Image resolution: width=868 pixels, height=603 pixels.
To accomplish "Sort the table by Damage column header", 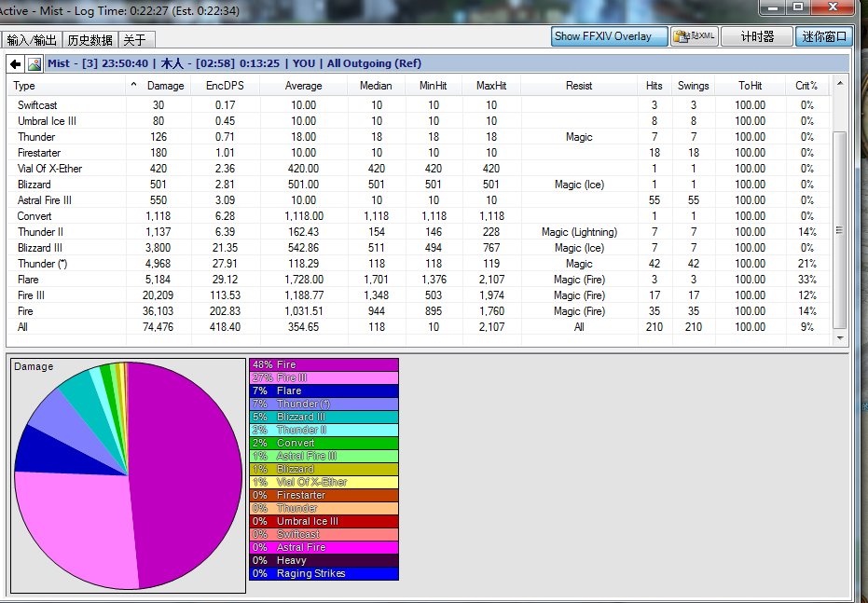I will click(x=165, y=86).
